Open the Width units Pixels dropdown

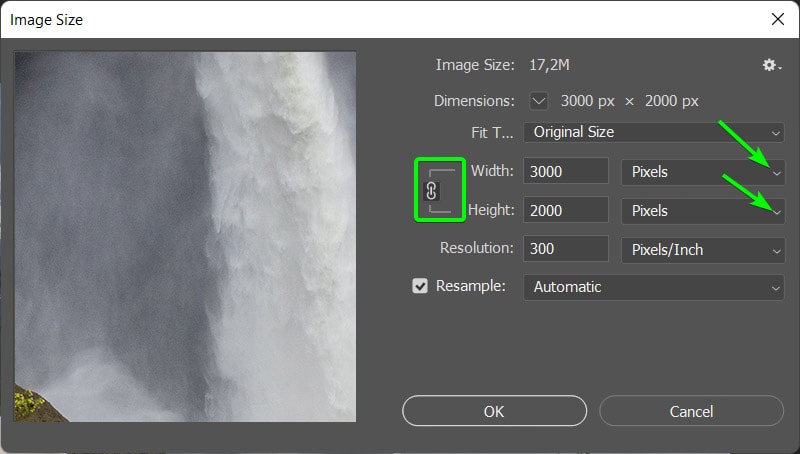[x=703, y=171]
